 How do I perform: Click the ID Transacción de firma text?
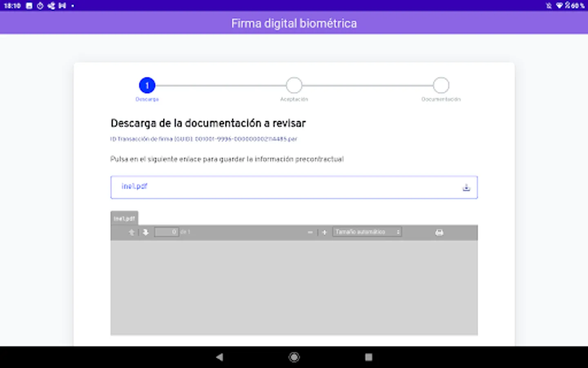pos(204,139)
